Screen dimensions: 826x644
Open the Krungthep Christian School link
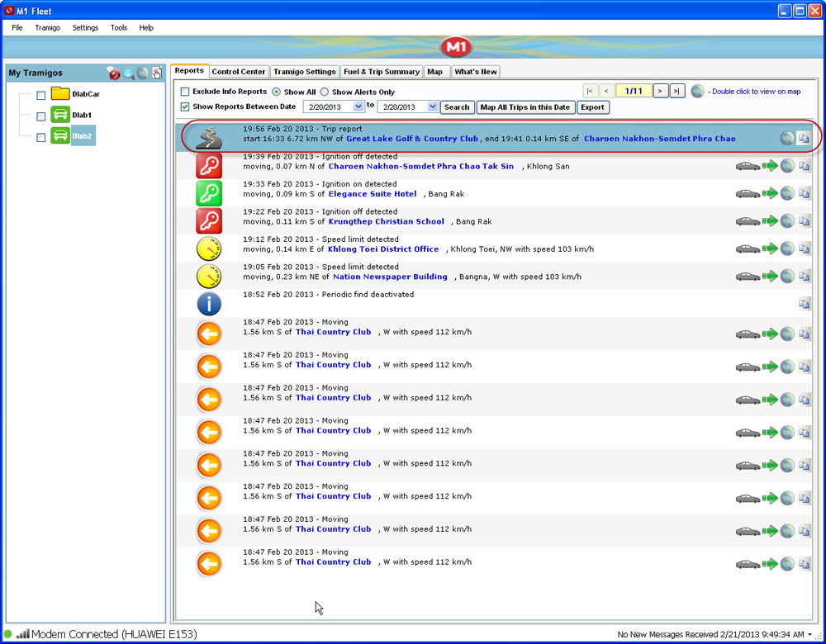(x=386, y=222)
